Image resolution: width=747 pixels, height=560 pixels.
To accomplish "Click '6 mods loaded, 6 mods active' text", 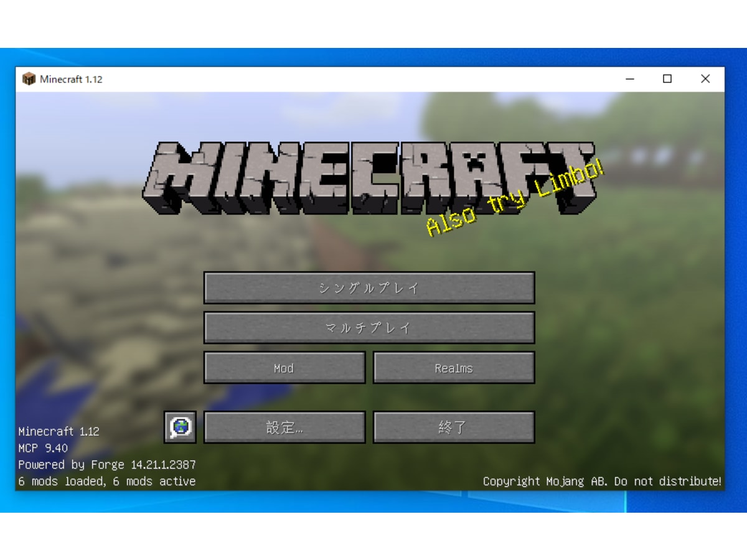I will 107,482.
